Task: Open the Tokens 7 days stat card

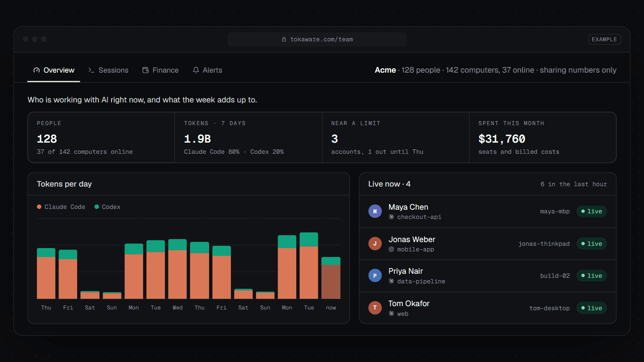Action: [248, 137]
